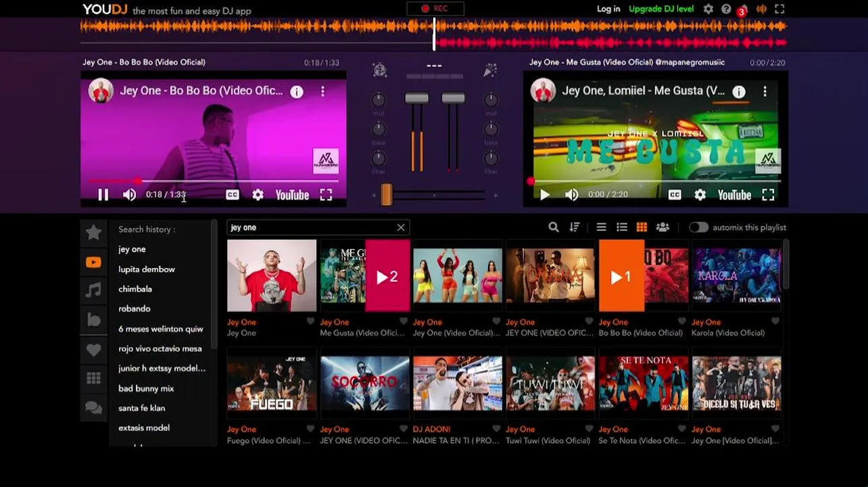The height and width of the screenshot is (487, 868).
Task: Open the sort order icon
Action: (x=575, y=227)
